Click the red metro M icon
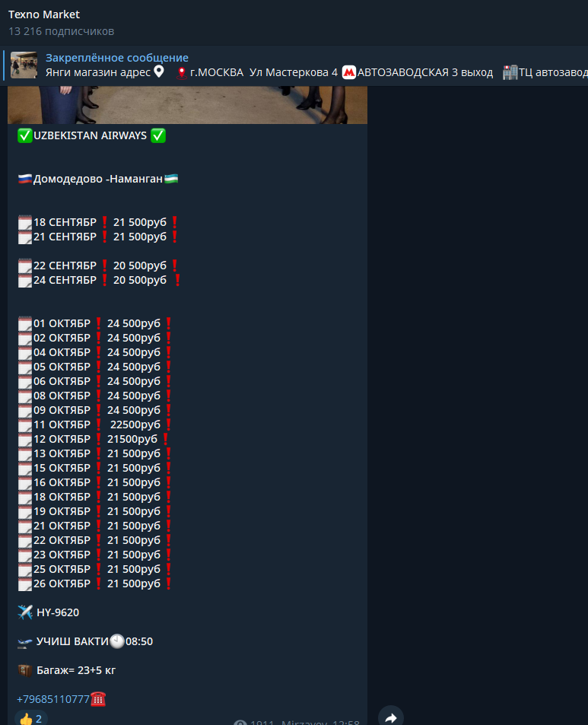Screen dimensions: 588x725 [x=349, y=72]
